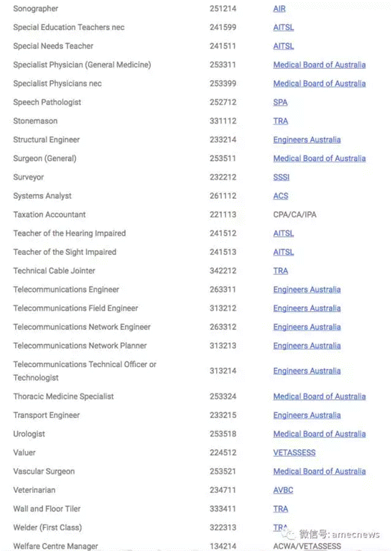Open the AIR link for Sonographer

click(x=279, y=9)
